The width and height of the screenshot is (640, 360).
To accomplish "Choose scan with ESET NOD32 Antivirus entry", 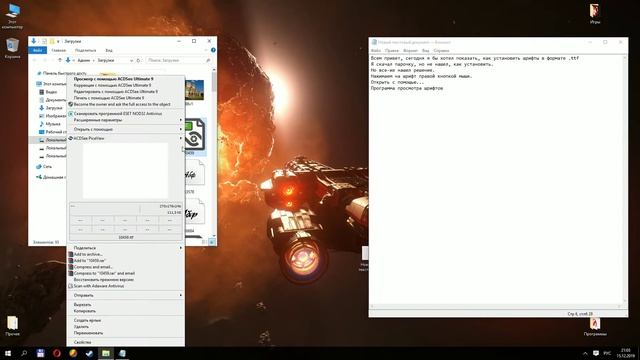I will (126, 113).
